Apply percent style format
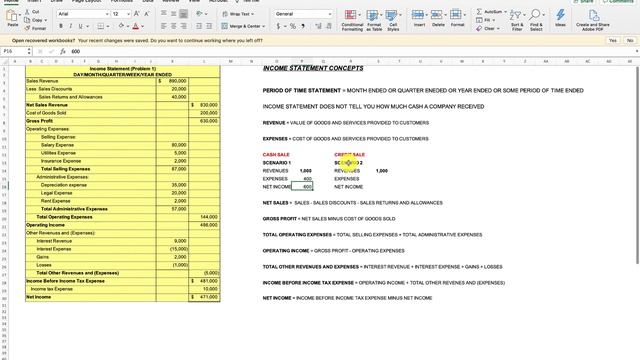The height and width of the screenshot is (360, 640). (293, 26)
